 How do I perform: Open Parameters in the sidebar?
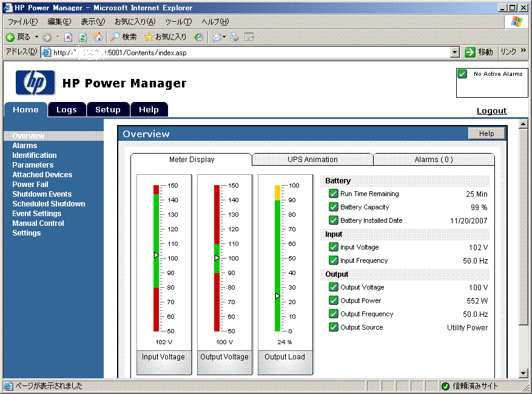[x=33, y=165]
